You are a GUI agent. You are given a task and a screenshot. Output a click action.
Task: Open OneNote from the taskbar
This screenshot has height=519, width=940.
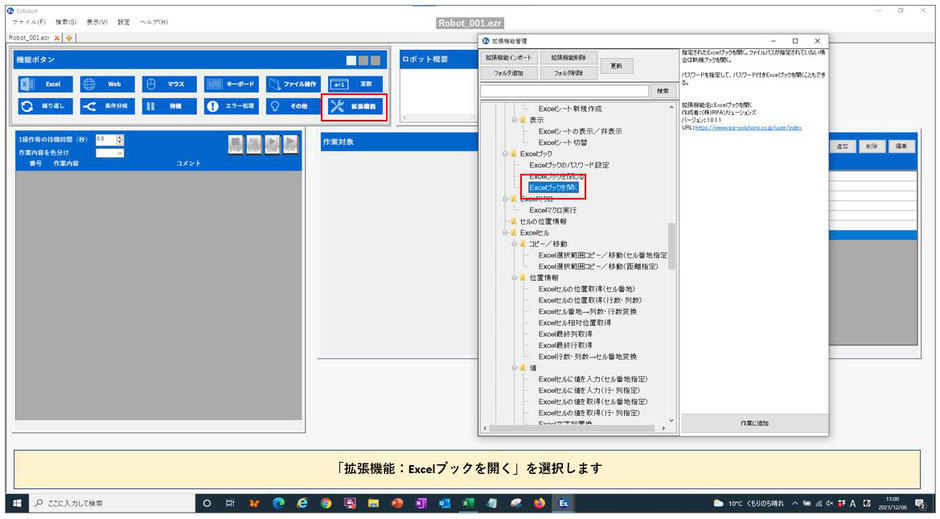pyautogui.click(x=421, y=503)
